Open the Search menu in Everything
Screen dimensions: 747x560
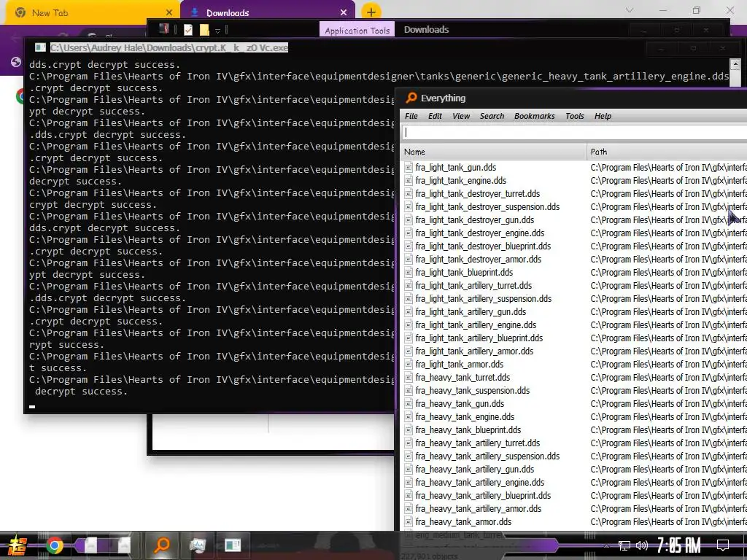[492, 116]
